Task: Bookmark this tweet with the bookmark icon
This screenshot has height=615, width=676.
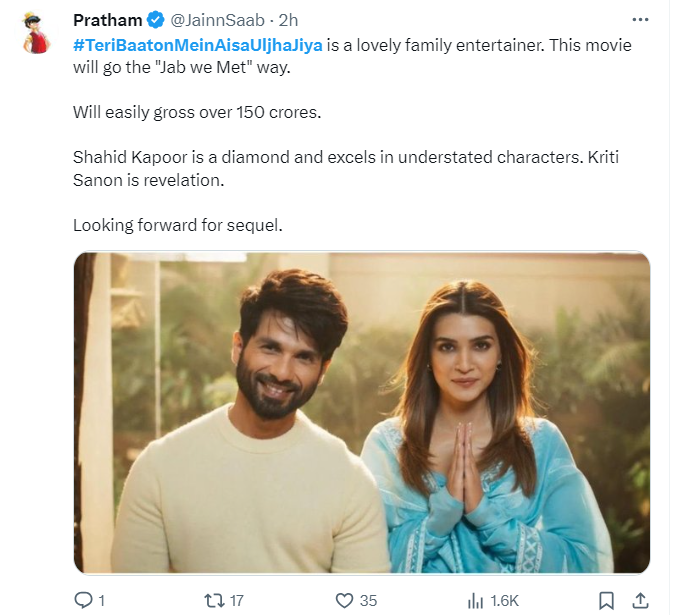Action: (606, 600)
